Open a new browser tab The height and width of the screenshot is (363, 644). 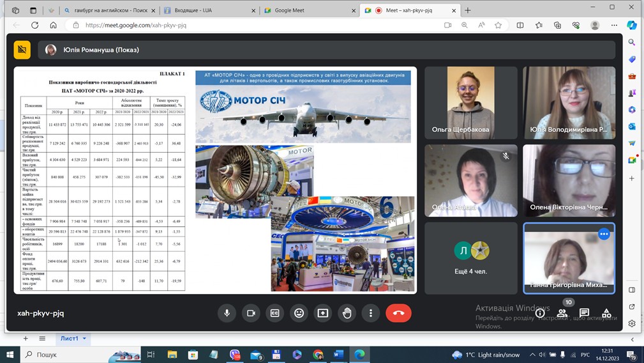pos(468,10)
